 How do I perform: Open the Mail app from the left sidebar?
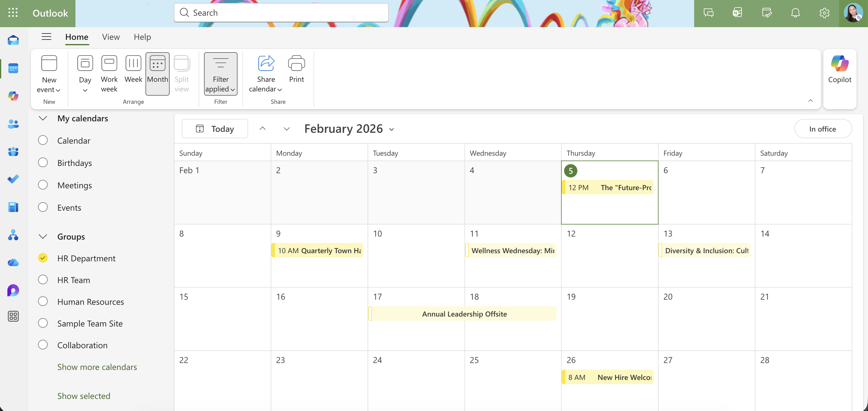tap(13, 40)
